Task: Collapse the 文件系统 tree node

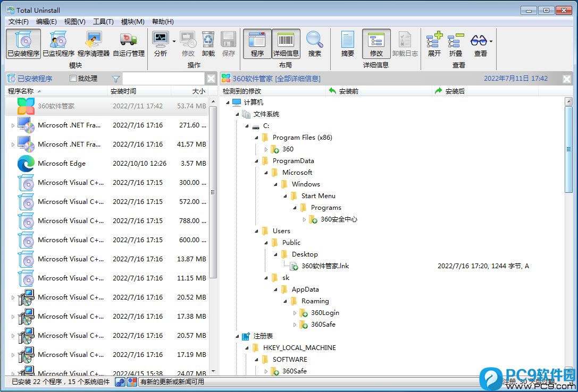Action: [x=237, y=115]
